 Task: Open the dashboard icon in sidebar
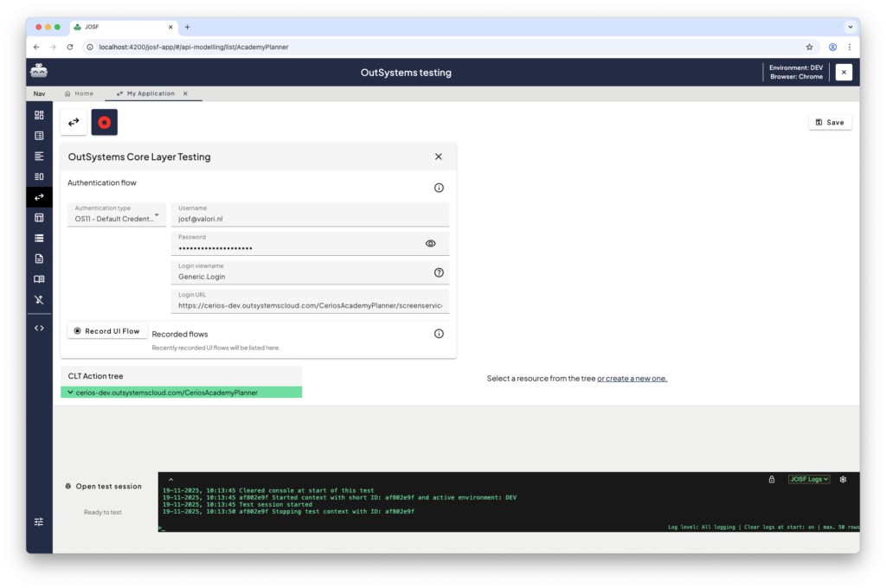point(39,115)
